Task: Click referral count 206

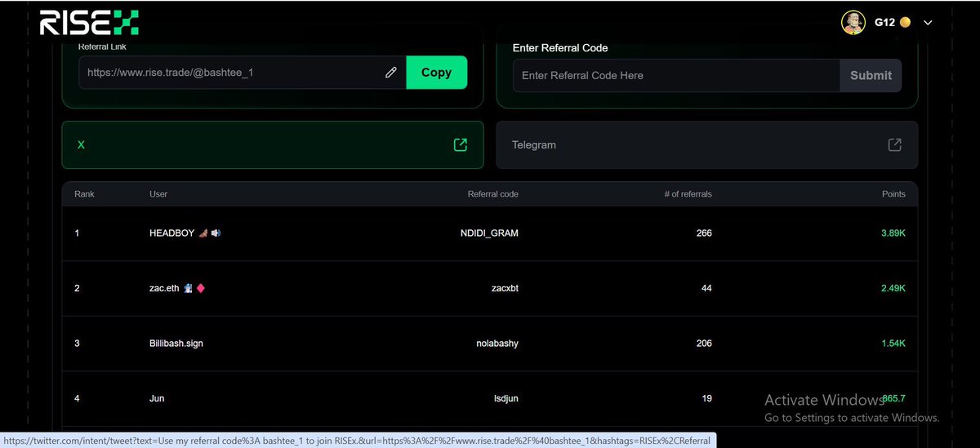Action: 704,344
